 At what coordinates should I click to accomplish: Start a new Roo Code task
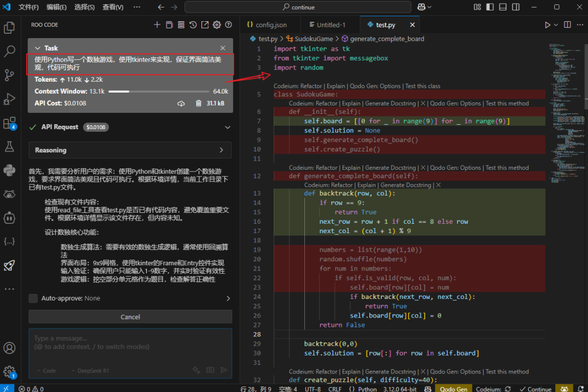click(157, 24)
